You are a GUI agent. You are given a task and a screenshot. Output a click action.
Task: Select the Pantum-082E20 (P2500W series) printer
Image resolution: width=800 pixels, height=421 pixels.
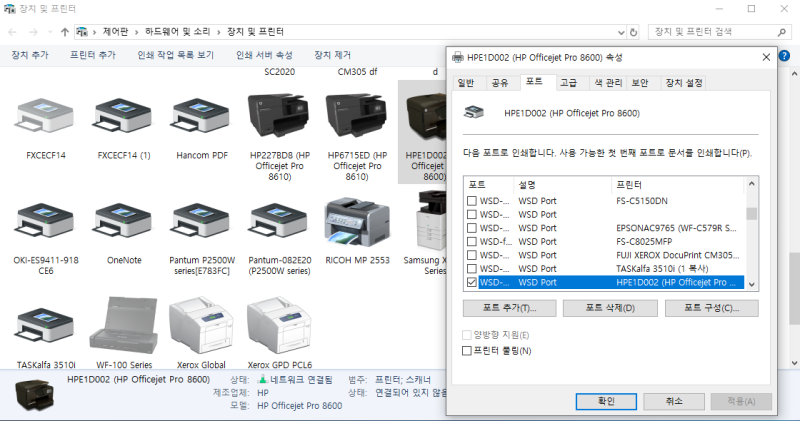point(280,221)
